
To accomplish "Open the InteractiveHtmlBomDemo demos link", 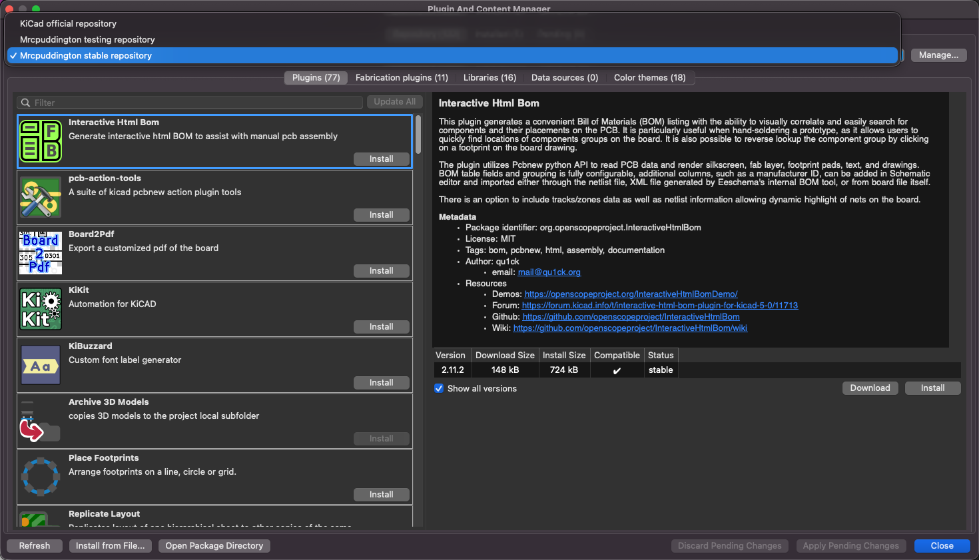I will pyautogui.click(x=631, y=294).
